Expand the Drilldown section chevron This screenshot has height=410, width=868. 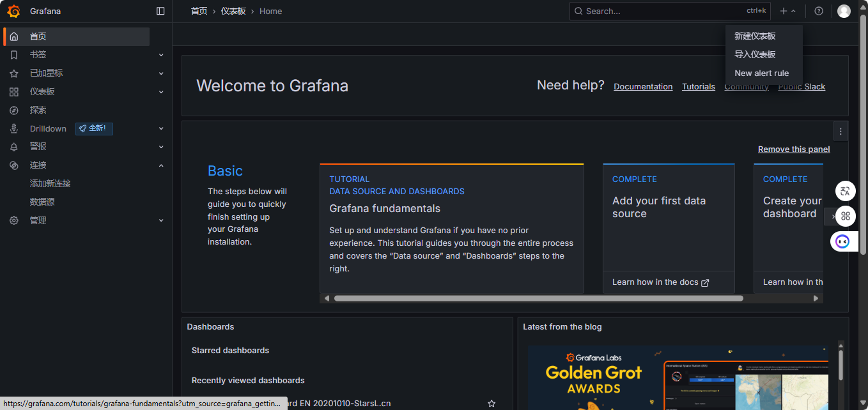click(161, 128)
